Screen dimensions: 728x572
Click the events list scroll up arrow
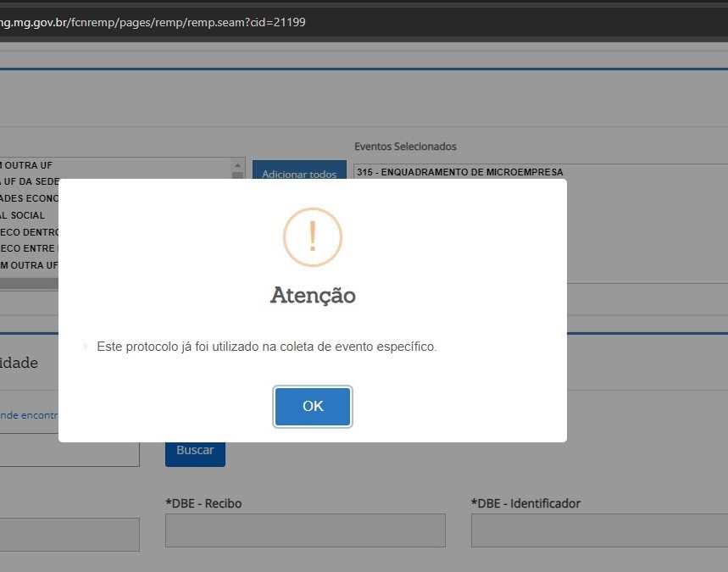coord(237,165)
